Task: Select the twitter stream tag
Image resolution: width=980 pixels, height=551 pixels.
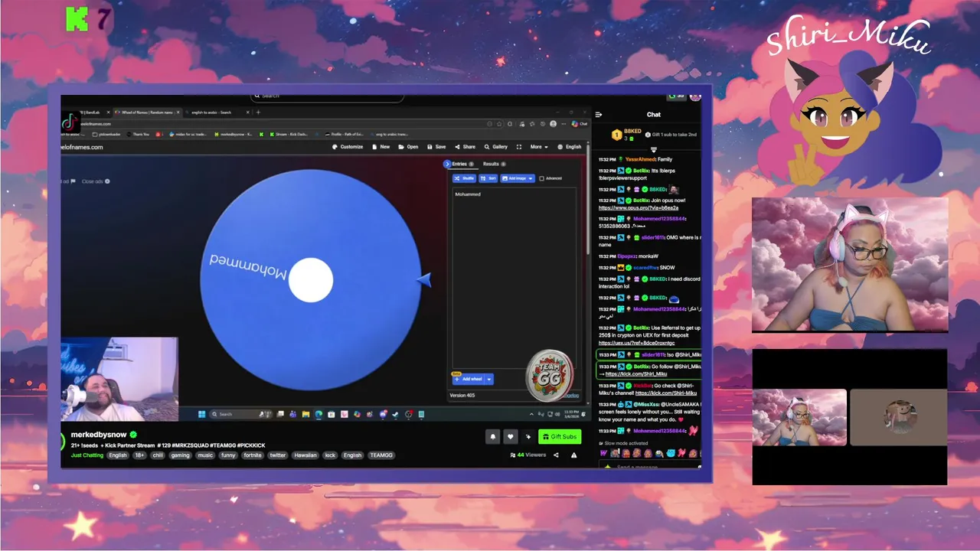Action: 277,455
